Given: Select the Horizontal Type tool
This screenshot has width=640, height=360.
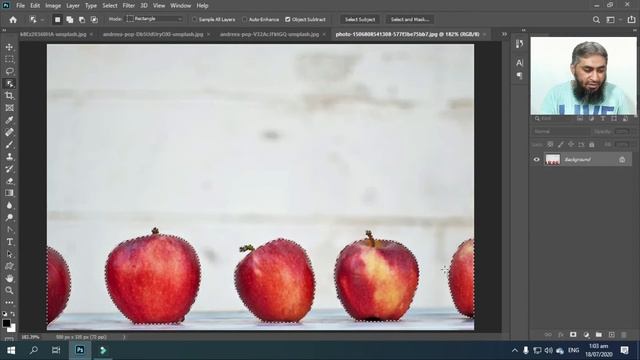Looking at the screenshot, I should [x=9, y=242].
